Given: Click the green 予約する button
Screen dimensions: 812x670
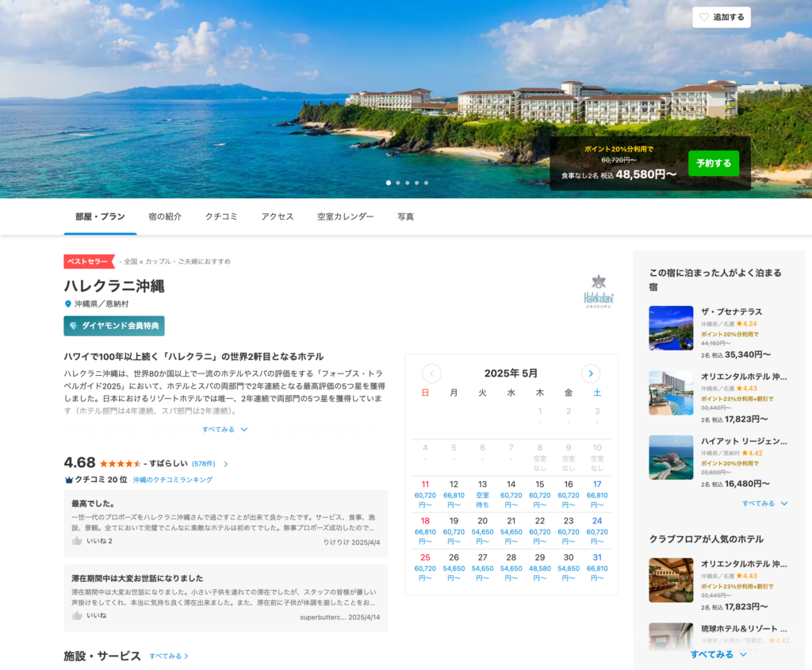Looking at the screenshot, I should tap(714, 163).
